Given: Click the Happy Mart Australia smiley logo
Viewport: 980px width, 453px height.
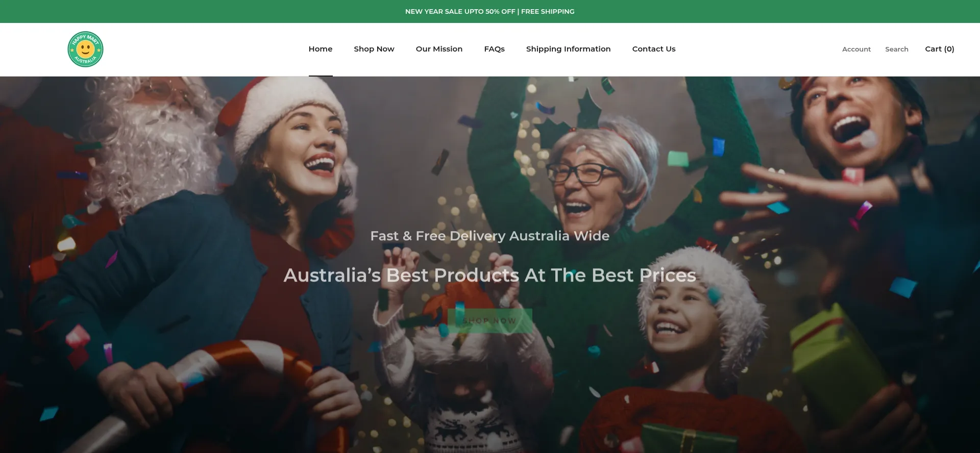Looking at the screenshot, I should [85, 49].
